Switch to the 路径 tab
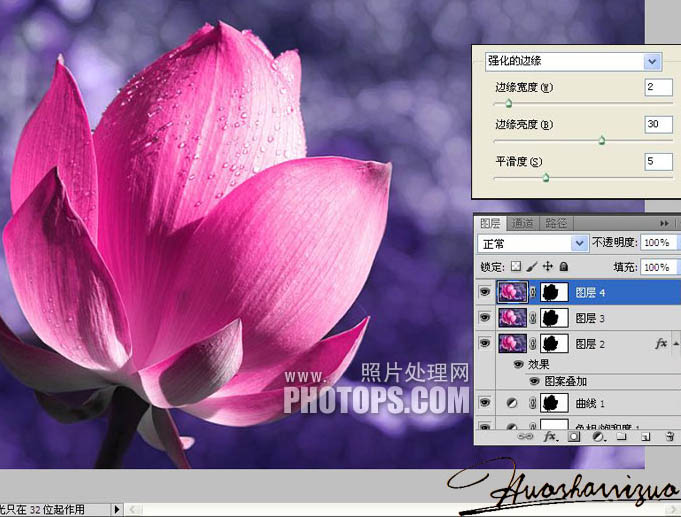The height and width of the screenshot is (517, 681). (x=554, y=223)
